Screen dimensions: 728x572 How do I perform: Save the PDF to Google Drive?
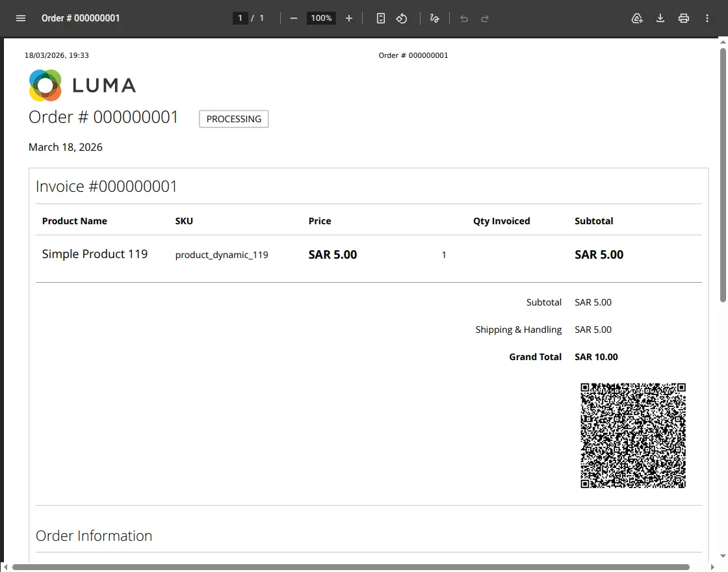(637, 18)
